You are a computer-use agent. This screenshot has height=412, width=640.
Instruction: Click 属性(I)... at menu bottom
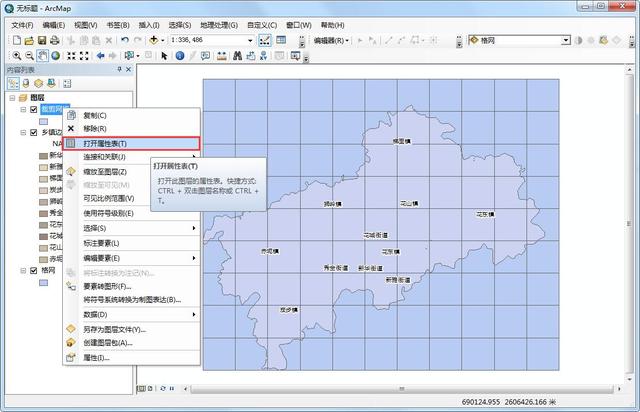tap(96, 358)
